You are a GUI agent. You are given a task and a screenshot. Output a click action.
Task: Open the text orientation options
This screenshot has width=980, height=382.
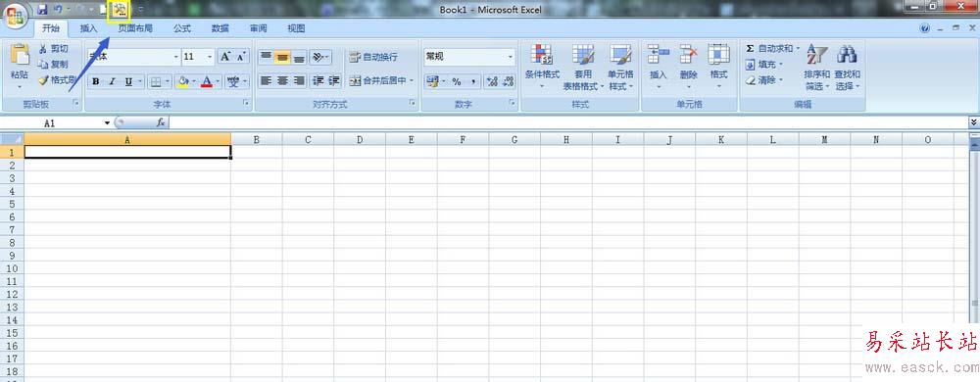(x=320, y=57)
